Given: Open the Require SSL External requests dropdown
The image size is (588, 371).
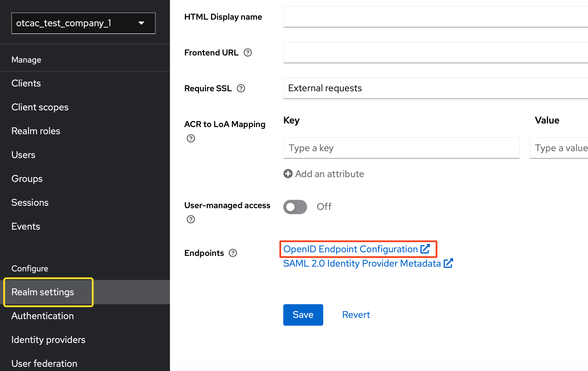Looking at the screenshot, I should click(x=435, y=88).
